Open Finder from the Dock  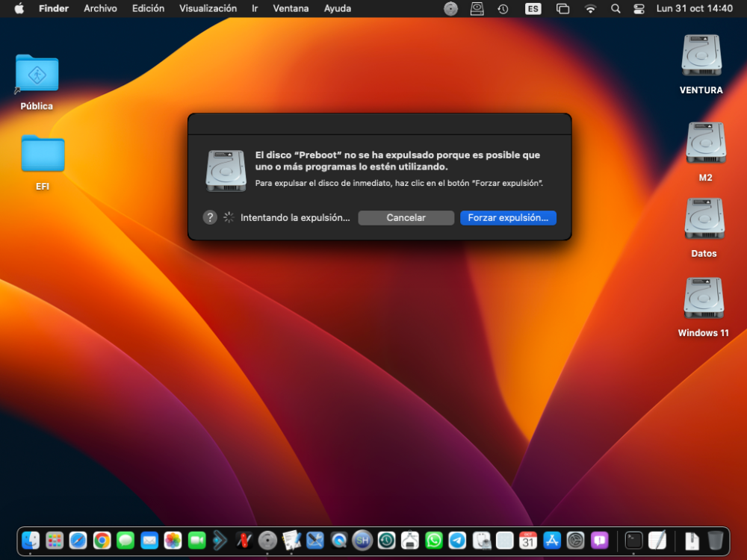click(31, 541)
